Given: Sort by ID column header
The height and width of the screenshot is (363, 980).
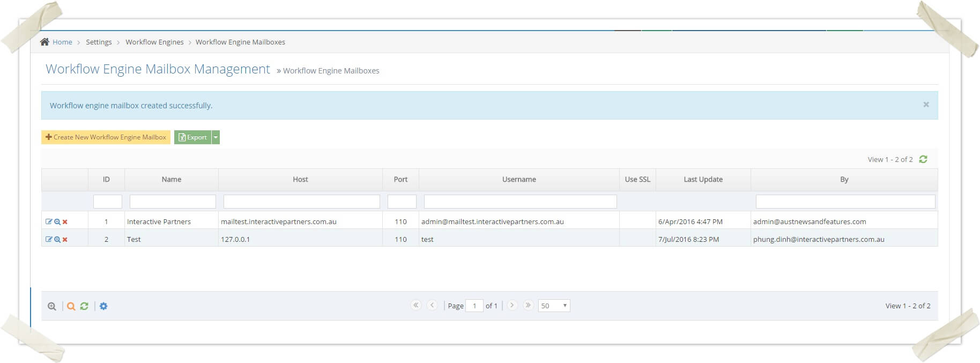Looking at the screenshot, I should (106, 180).
